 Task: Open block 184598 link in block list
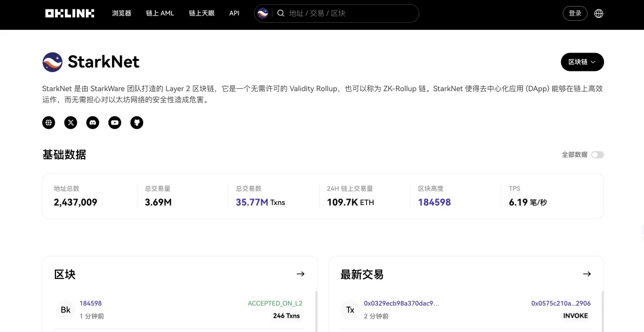pos(91,303)
